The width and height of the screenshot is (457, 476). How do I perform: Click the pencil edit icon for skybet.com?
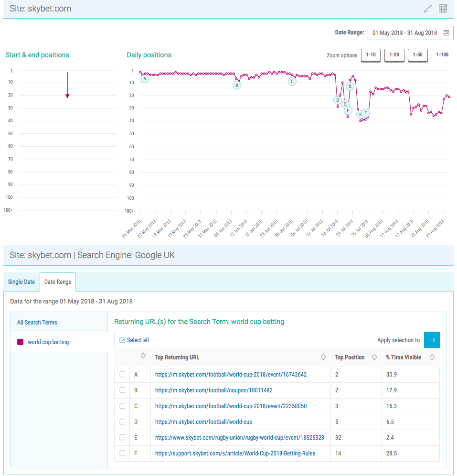427,9
